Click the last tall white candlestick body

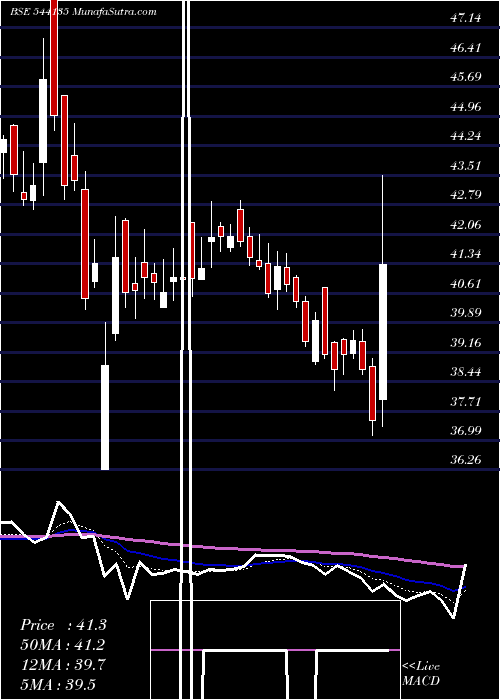pos(383,332)
